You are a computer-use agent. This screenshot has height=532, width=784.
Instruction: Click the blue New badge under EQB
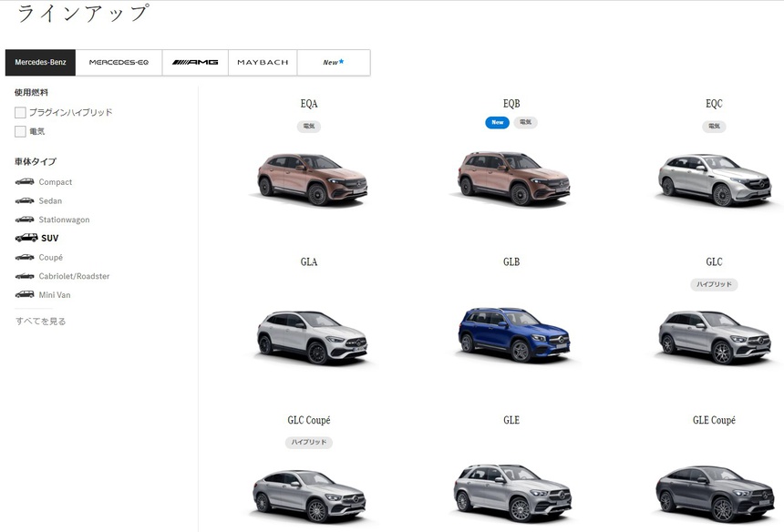(498, 122)
